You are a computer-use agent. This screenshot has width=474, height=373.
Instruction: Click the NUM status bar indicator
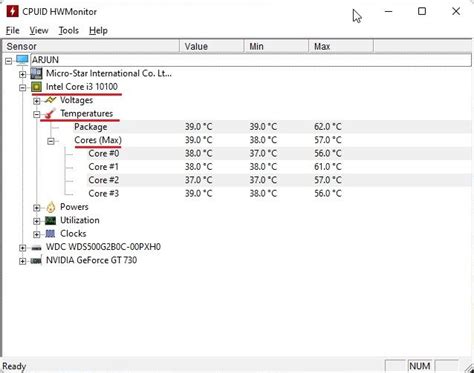pos(420,366)
